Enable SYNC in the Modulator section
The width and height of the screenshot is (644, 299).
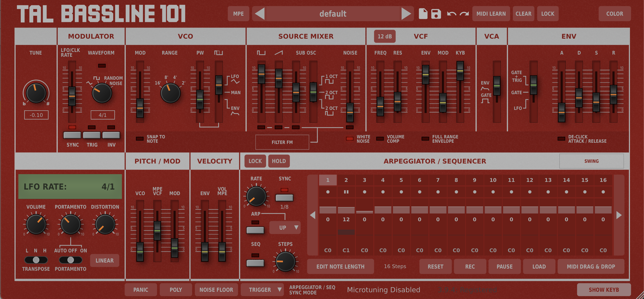[72, 135]
